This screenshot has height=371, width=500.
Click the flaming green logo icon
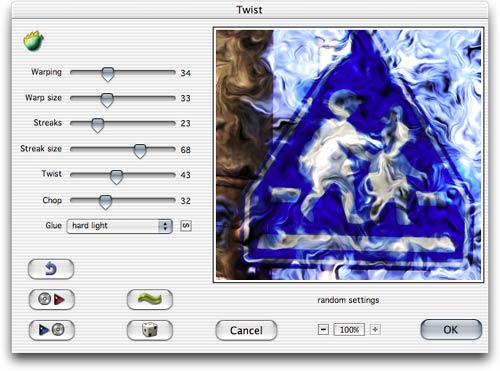pos(33,41)
